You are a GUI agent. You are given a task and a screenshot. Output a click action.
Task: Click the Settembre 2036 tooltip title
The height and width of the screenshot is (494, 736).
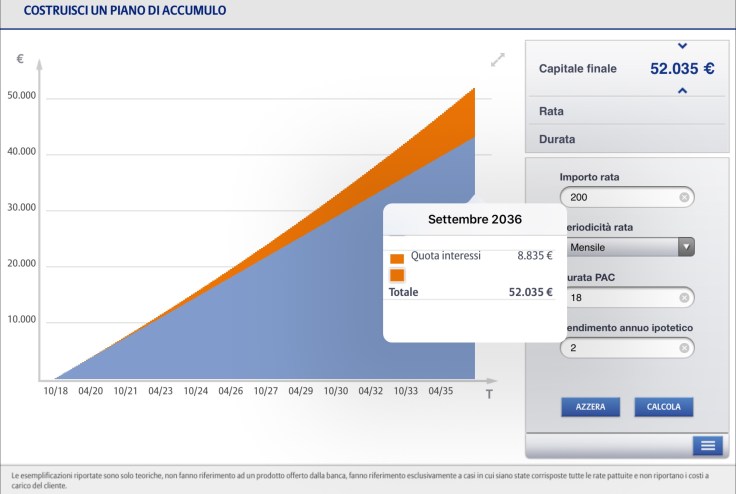(475, 219)
